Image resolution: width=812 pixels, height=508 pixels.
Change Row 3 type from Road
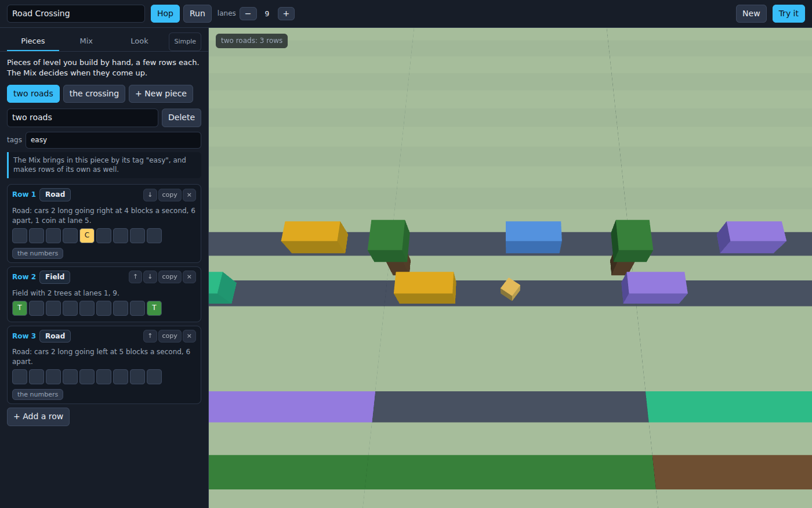tap(55, 336)
